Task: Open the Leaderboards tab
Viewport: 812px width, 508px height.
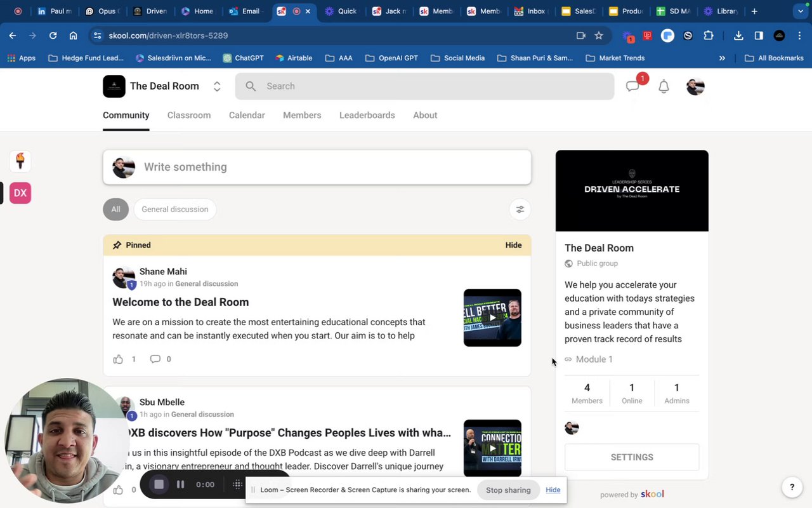Action: (x=367, y=115)
